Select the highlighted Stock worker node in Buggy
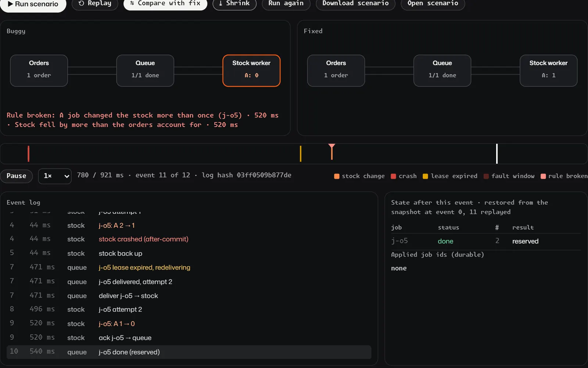The width and height of the screenshot is (588, 368). [251, 71]
